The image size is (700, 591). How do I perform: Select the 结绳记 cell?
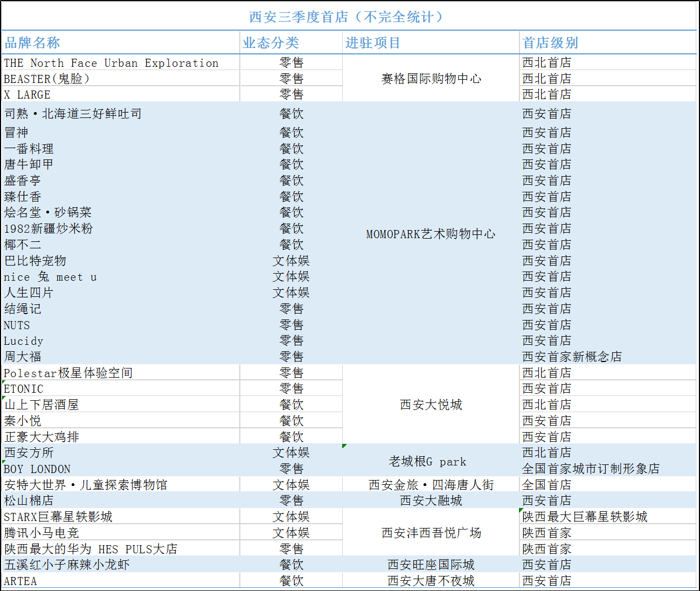tap(121, 309)
